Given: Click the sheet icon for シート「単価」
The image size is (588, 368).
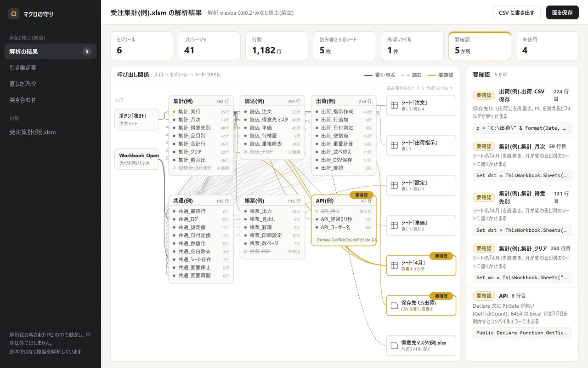Looking at the screenshot, I should tap(394, 225).
